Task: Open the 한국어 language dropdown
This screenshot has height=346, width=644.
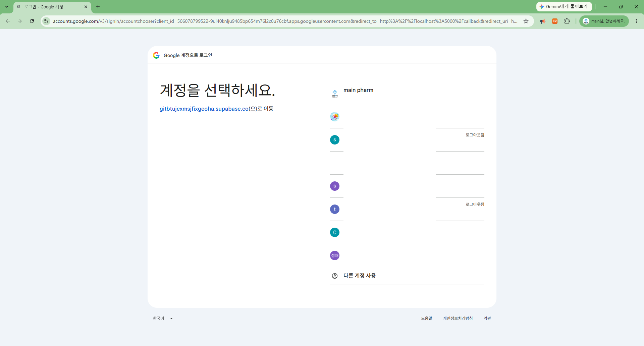Action: pos(163,319)
